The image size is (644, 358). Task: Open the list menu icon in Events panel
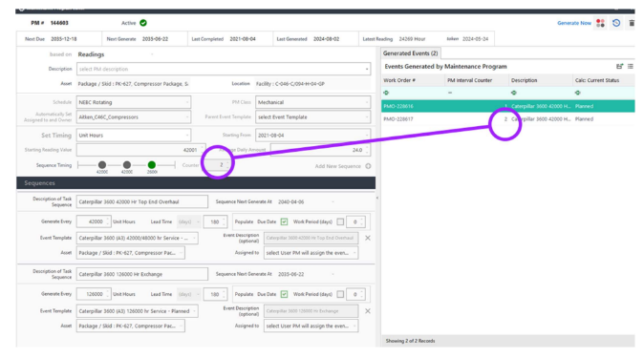coord(631,66)
